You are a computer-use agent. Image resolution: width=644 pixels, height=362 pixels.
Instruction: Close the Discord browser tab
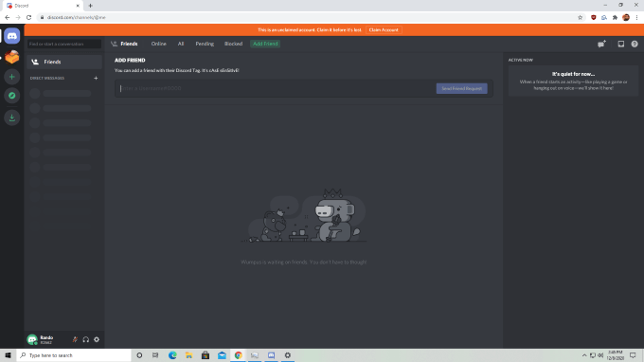coord(78,6)
